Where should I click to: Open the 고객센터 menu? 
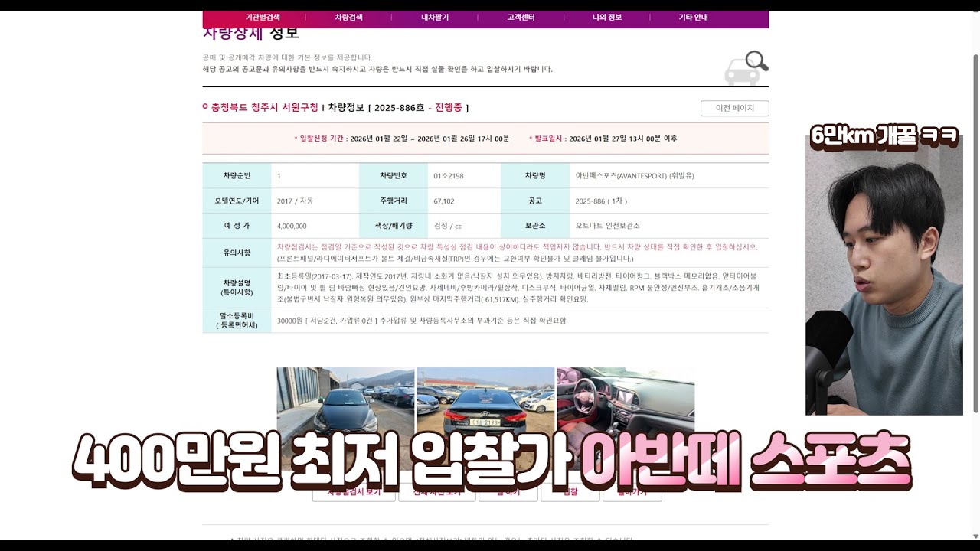521,17
